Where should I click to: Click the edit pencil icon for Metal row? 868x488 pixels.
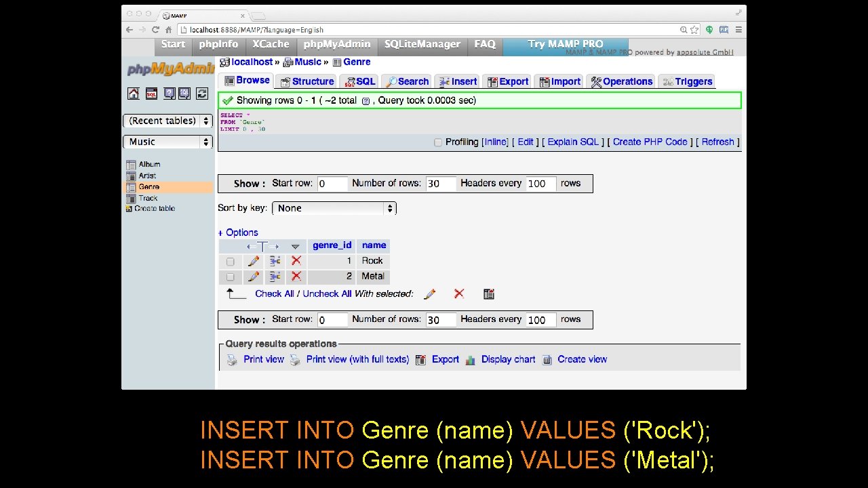coord(254,277)
